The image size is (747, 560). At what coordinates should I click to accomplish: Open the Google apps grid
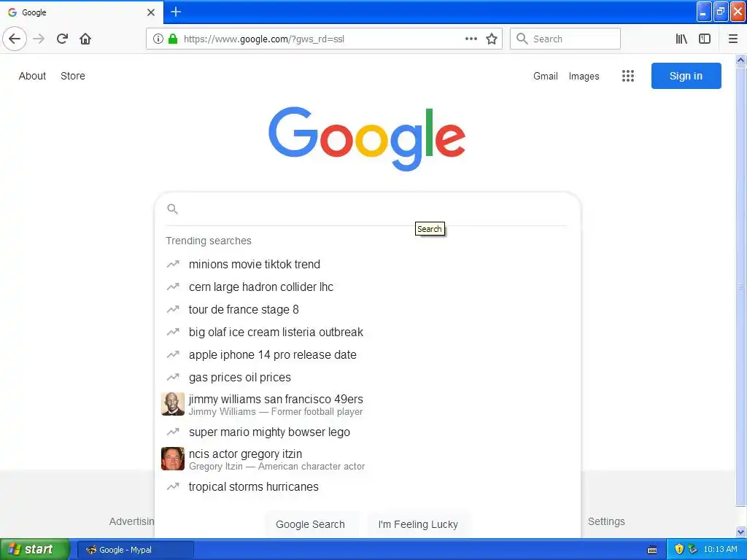pos(628,76)
